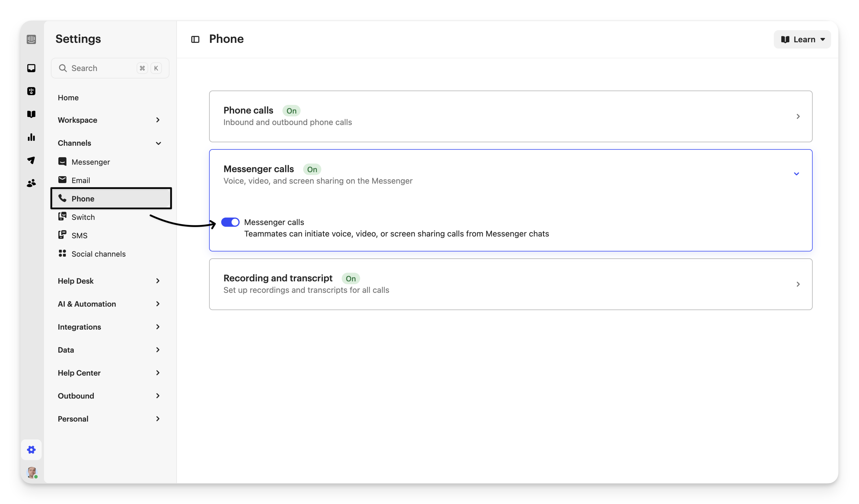This screenshot has height=504, width=859.
Task: Open the Contacts people icon
Action: coord(31,183)
